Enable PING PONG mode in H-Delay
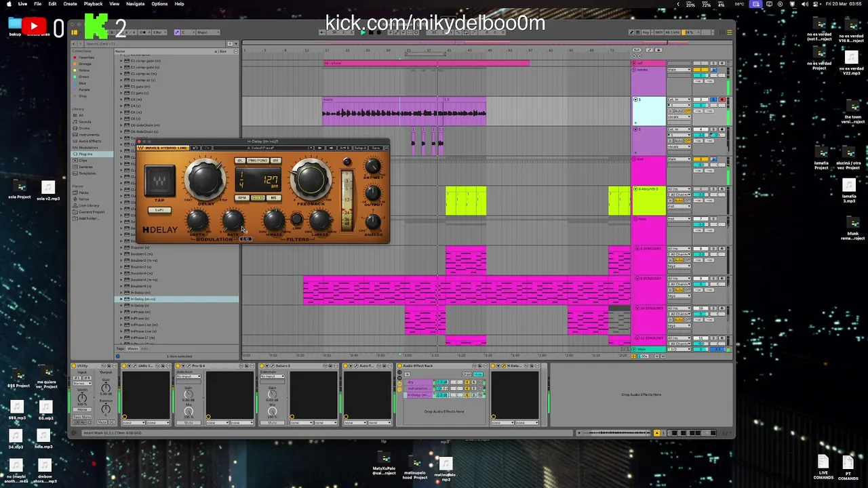The height and width of the screenshot is (488, 868). 258,161
